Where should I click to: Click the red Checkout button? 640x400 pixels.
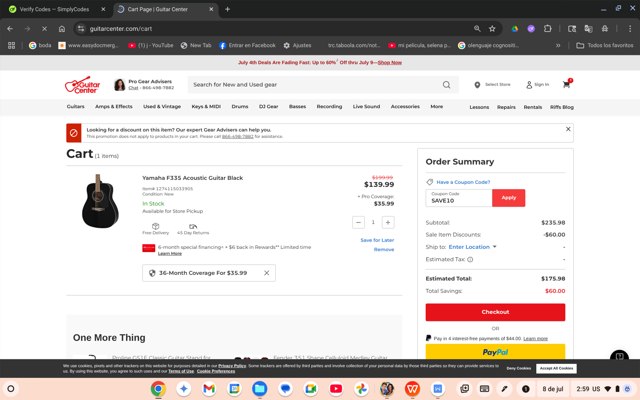(x=495, y=312)
